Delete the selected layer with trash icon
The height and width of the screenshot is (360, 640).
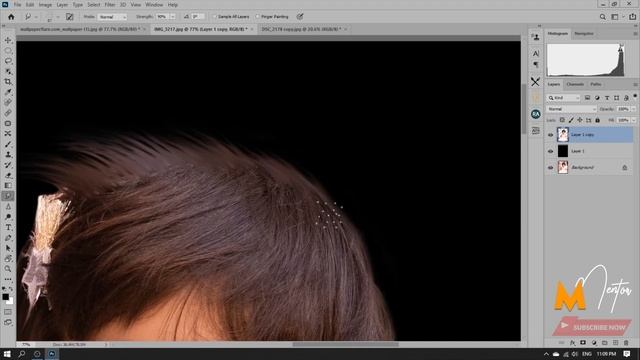pyautogui.click(x=626, y=343)
